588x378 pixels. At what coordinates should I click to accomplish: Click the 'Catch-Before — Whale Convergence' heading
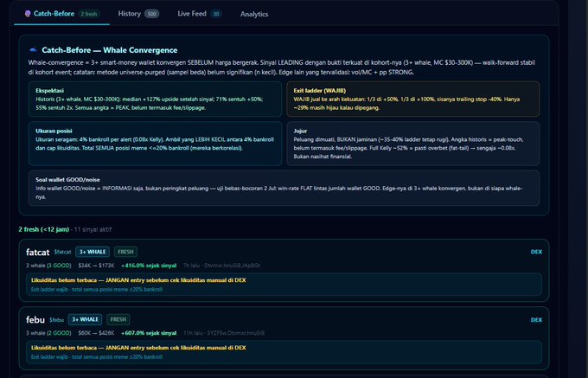(x=110, y=50)
